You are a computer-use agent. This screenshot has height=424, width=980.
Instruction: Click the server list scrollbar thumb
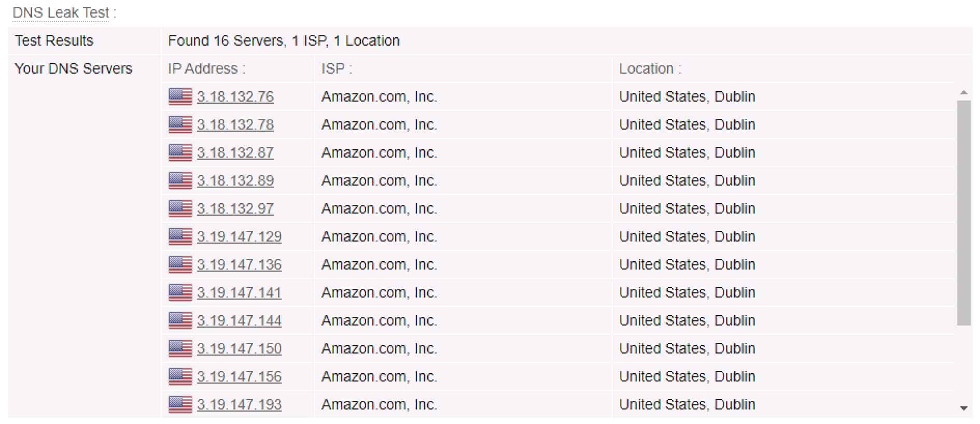(x=964, y=213)
